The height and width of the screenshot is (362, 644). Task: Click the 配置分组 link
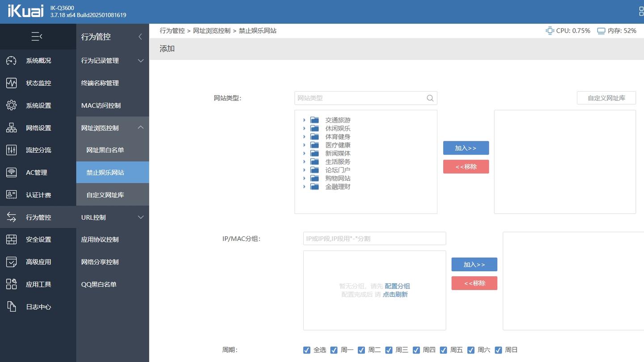tap(398, 286)
